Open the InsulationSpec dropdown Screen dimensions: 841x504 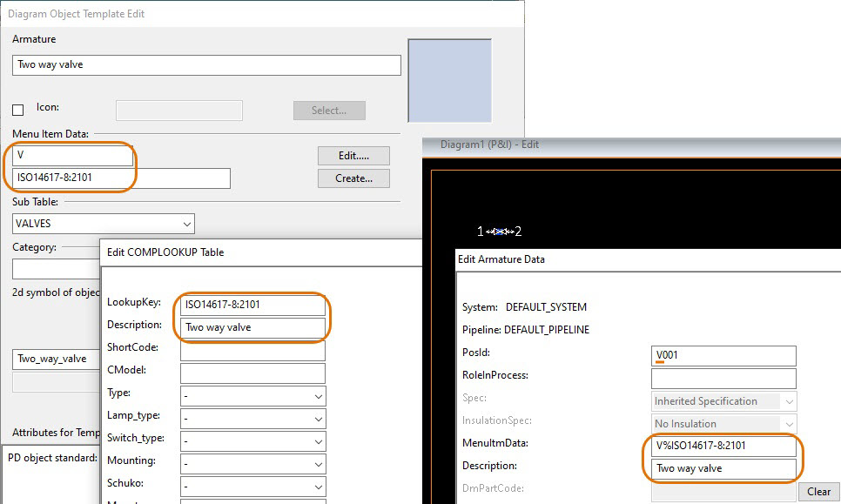[x=723, y=424]
